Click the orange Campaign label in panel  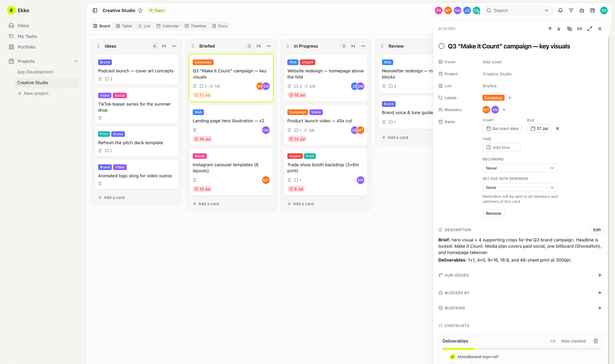[x=493, y=98]
